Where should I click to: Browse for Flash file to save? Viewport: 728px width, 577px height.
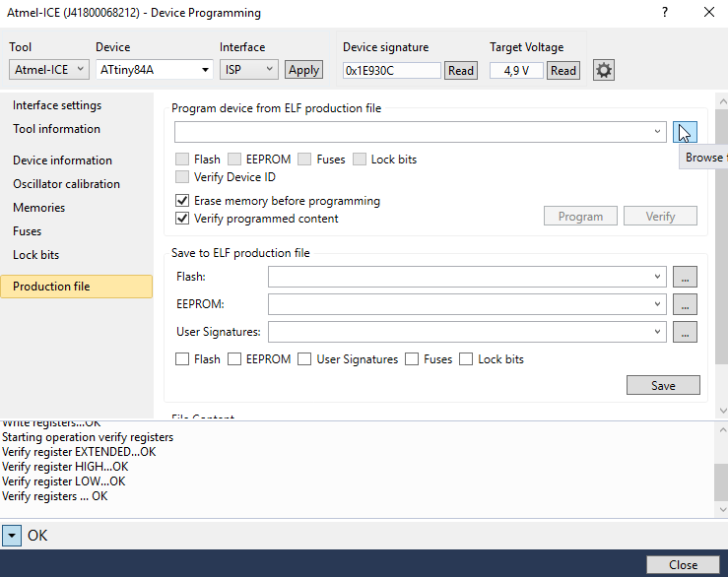[x=685, y=277]
